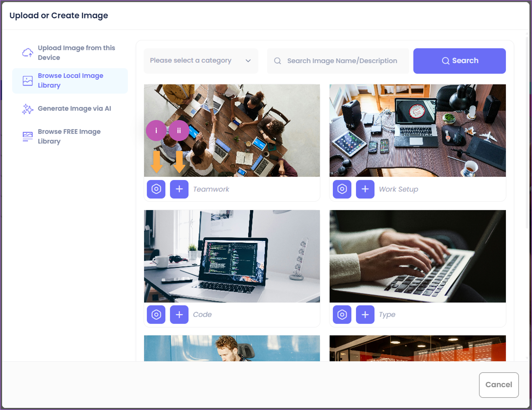Click the local image library picture icon

tap(28, 81)
